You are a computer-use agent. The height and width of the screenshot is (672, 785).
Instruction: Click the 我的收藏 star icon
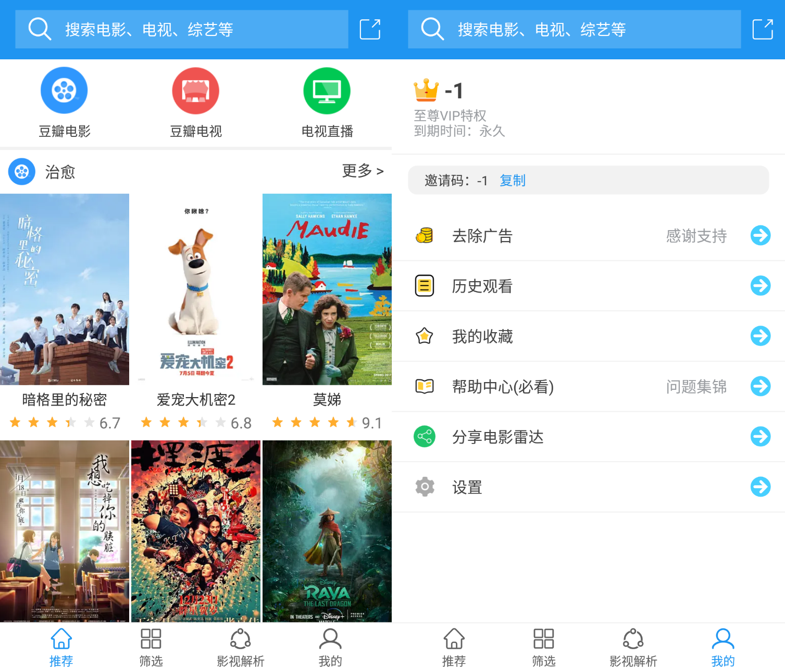[x=424, y=336]
